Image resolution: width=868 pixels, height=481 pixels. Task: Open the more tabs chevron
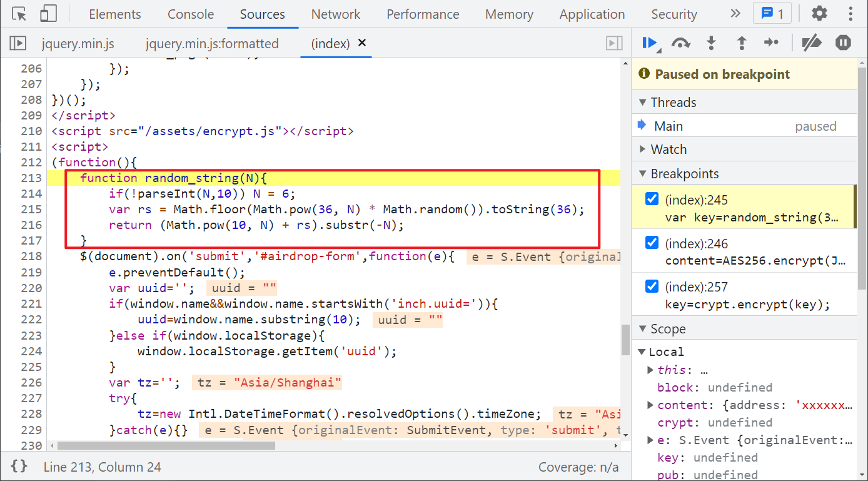(x=735, y=14)
